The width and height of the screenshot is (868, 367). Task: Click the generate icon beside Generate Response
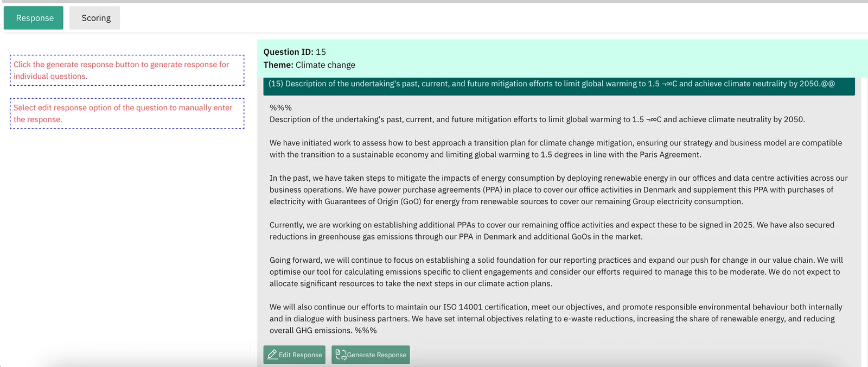(341, 355)
